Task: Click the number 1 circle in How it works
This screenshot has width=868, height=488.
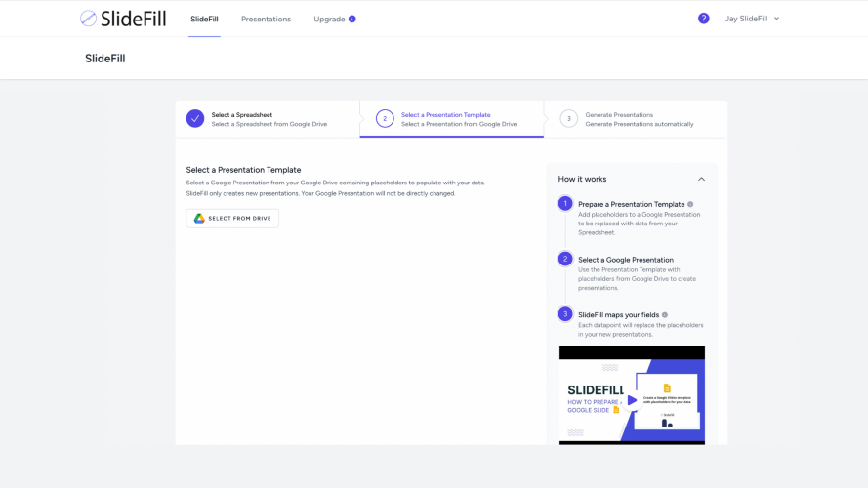Action: click(x=565, y=204)
